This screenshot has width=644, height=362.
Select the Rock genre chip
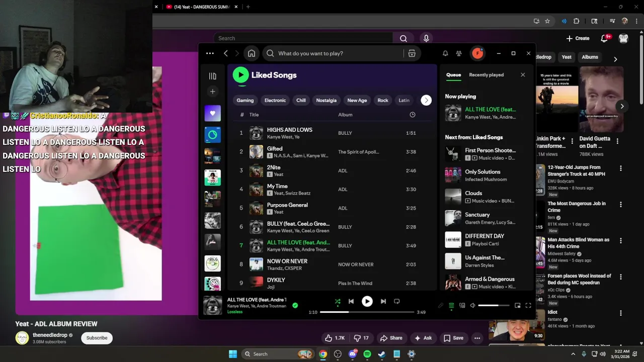[x=383, y=100]
